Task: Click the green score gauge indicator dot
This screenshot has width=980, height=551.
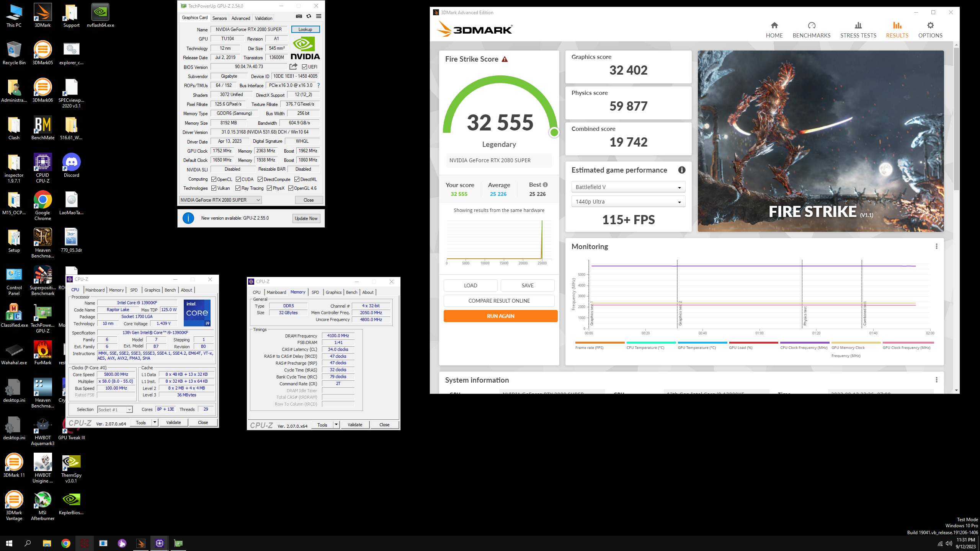Action: pyautogui.click(x=554, y=132)
